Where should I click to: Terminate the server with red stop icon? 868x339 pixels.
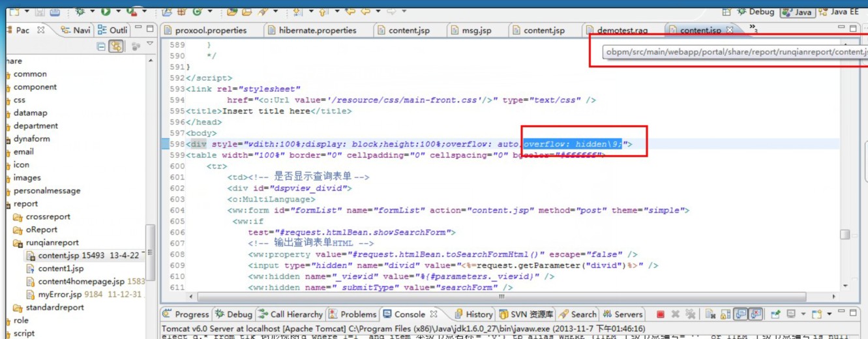click(x=660, y=314)
